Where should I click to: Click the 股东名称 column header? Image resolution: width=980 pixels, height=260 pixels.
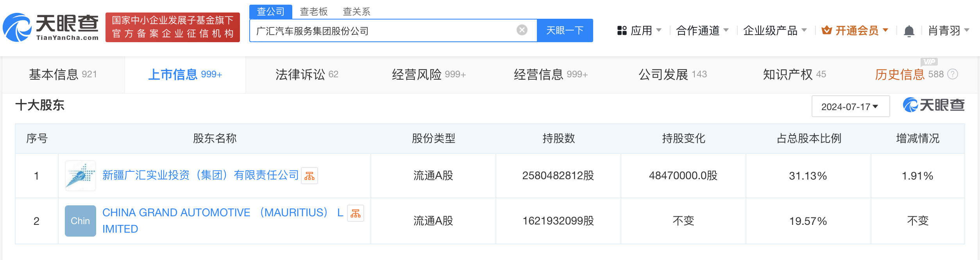pos(215,138)
